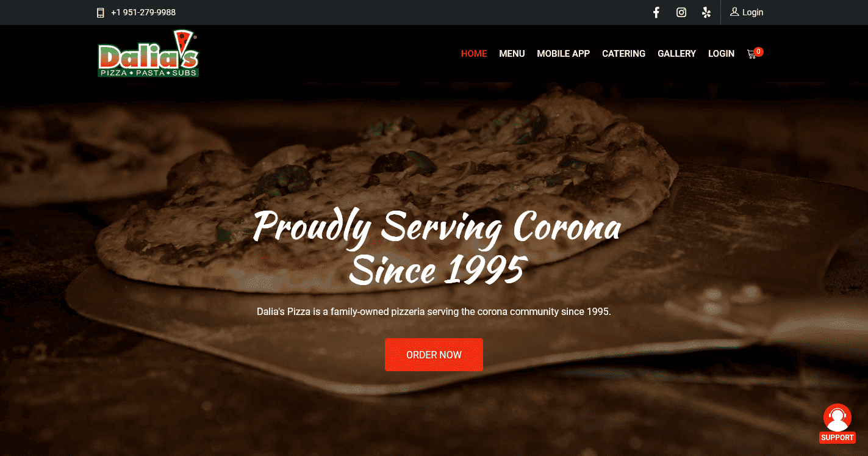This screenshot has height=456, width=868.
Task: Click the Proudly Serving Corona heading
Action: click(436, 247)
